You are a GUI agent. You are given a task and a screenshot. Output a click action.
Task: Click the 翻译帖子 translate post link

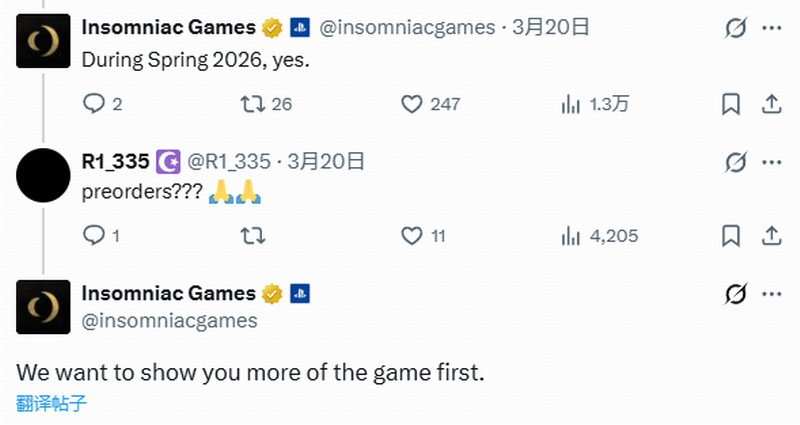click(52, 403)
